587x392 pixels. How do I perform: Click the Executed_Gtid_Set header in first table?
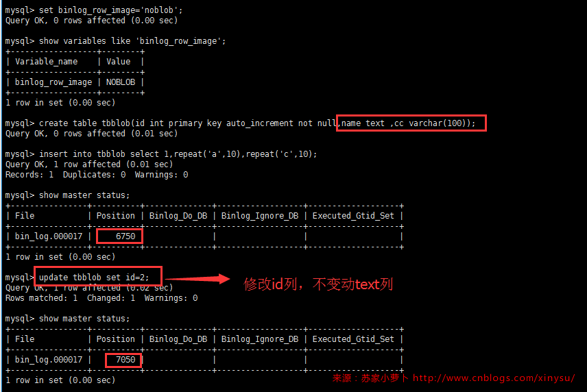point(353,216)
